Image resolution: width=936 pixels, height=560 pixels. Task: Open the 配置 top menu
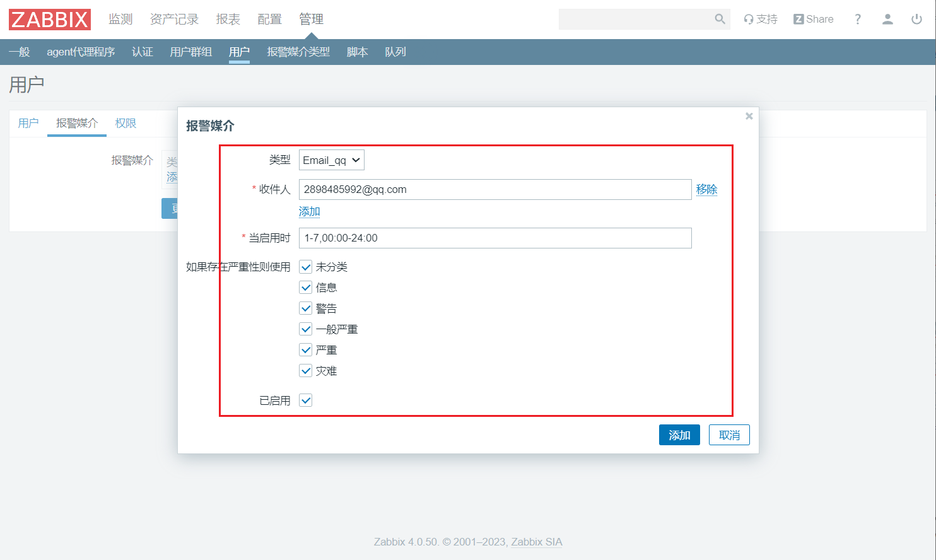[269, 19]
